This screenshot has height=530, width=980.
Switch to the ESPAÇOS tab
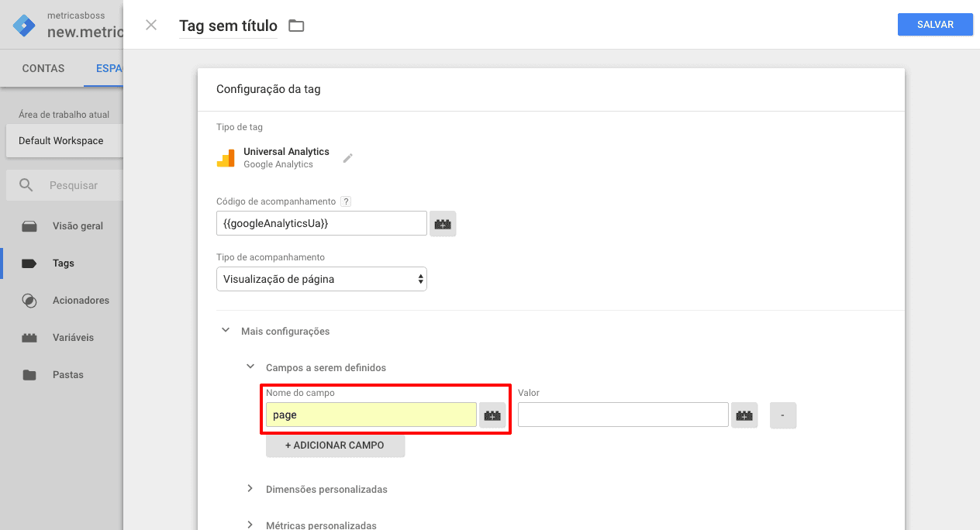109,68
